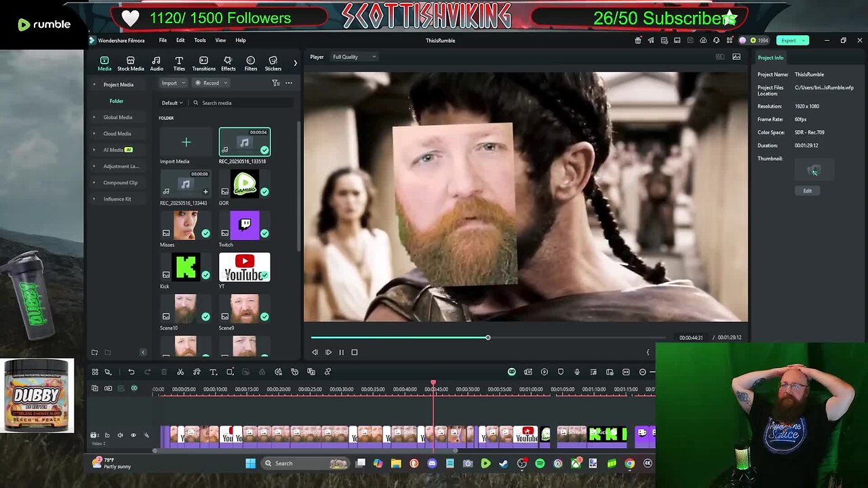Click the player progress slider handle

click(488, 338)
